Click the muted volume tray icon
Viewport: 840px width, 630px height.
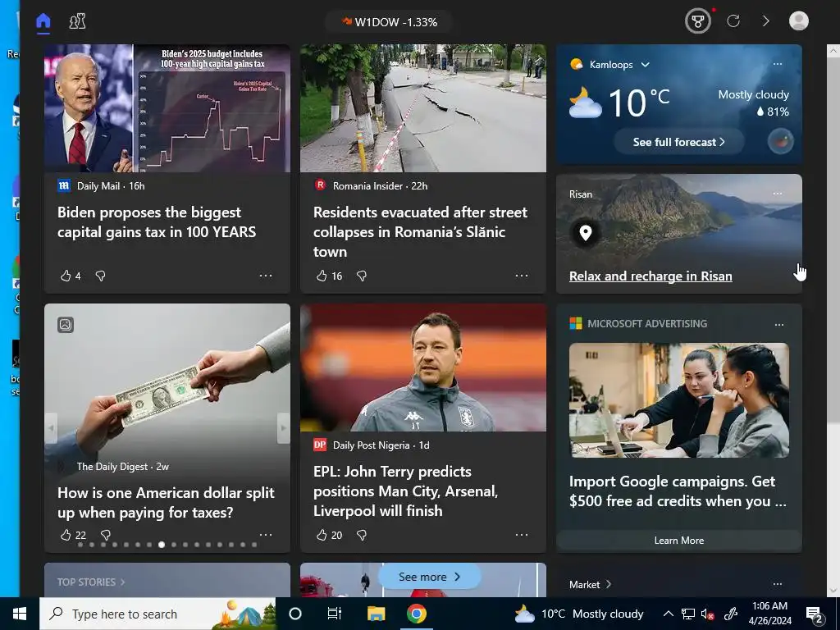708,614
